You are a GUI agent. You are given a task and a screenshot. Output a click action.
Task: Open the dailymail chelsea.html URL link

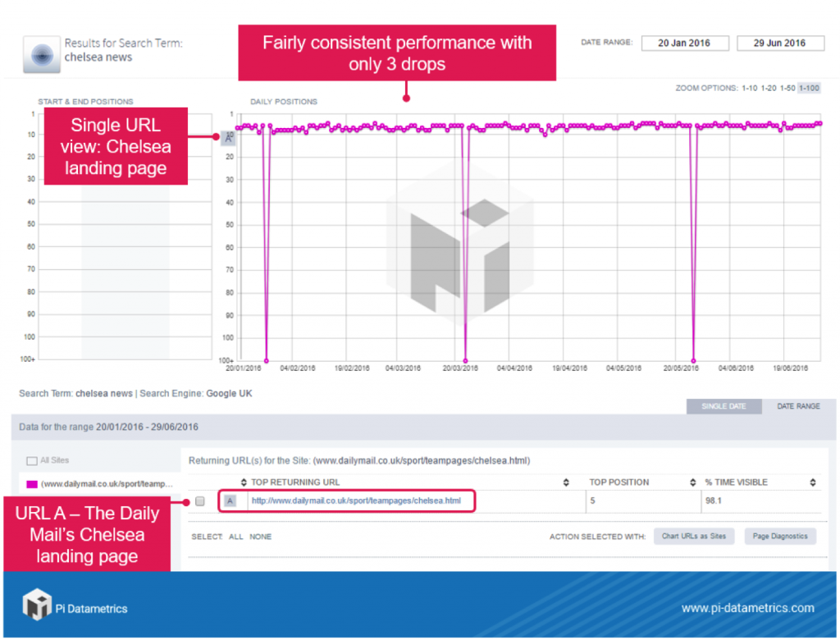click(x=355, y=501)
